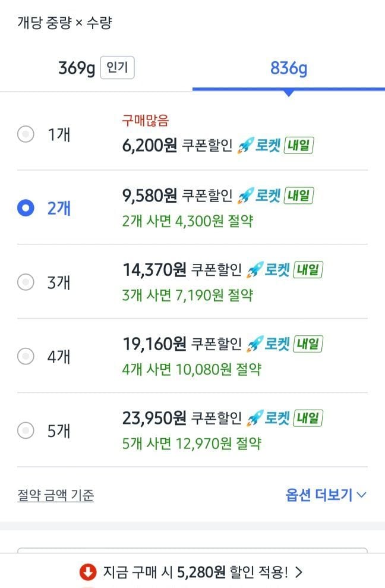Click the red down-arrow discount icon
This screenshot has width=385, height=588.
click(87, 573)
